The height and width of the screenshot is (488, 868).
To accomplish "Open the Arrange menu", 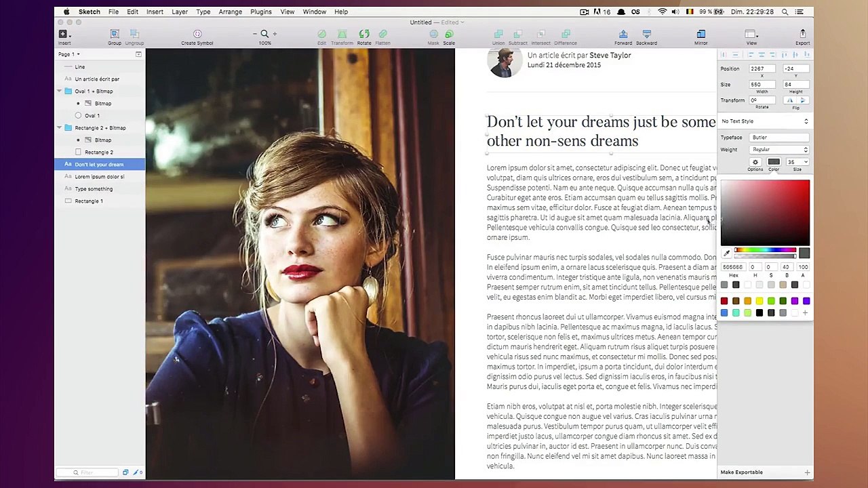I will (230, 12).
